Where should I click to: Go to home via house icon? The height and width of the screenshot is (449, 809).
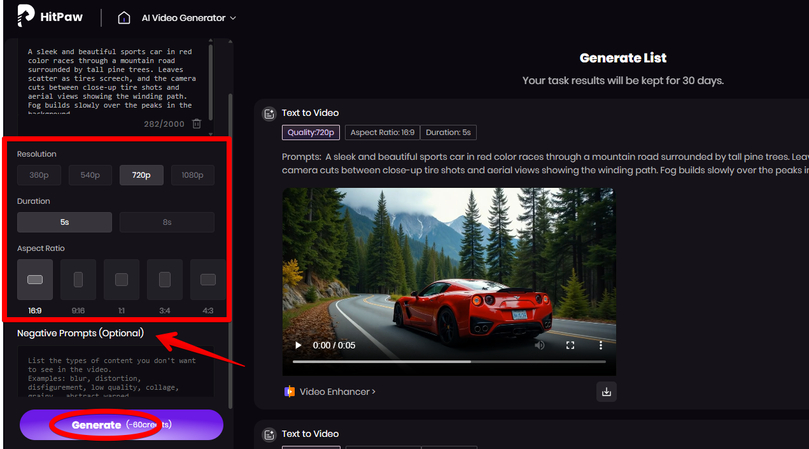124,18
